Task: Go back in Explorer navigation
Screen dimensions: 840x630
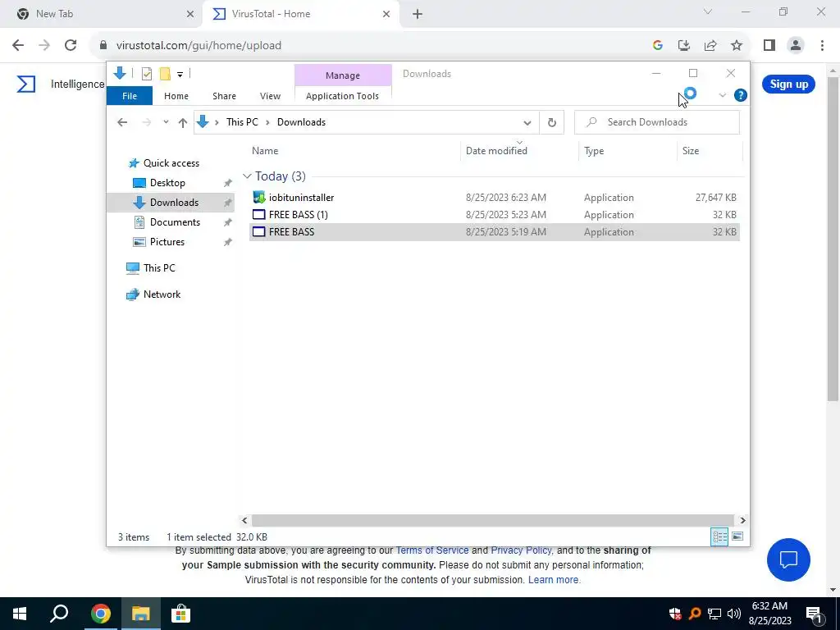Action: point(122,122)
